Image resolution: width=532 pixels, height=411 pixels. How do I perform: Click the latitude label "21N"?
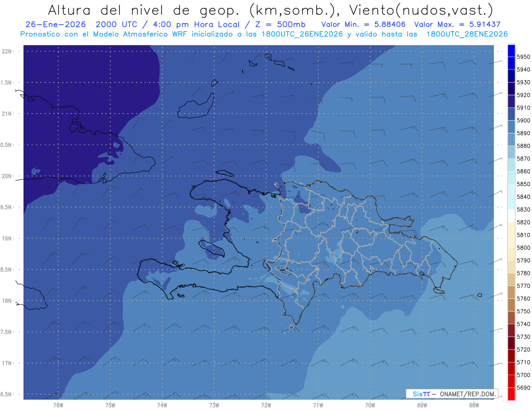pyautogui.click(x=6, y=114)
